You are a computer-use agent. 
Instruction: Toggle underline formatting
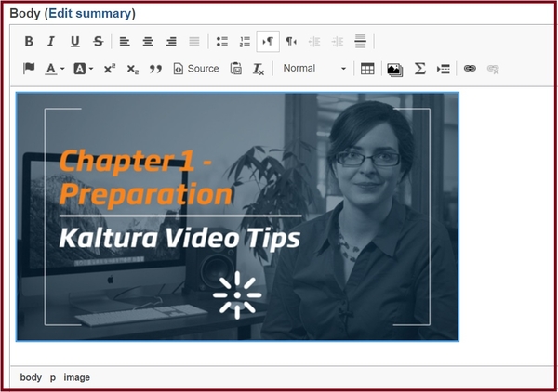[x=74, y=42]
